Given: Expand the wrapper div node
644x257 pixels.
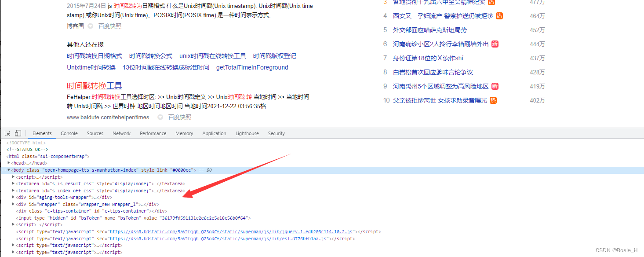Looking at the screenshot, I should click(13, 204).
